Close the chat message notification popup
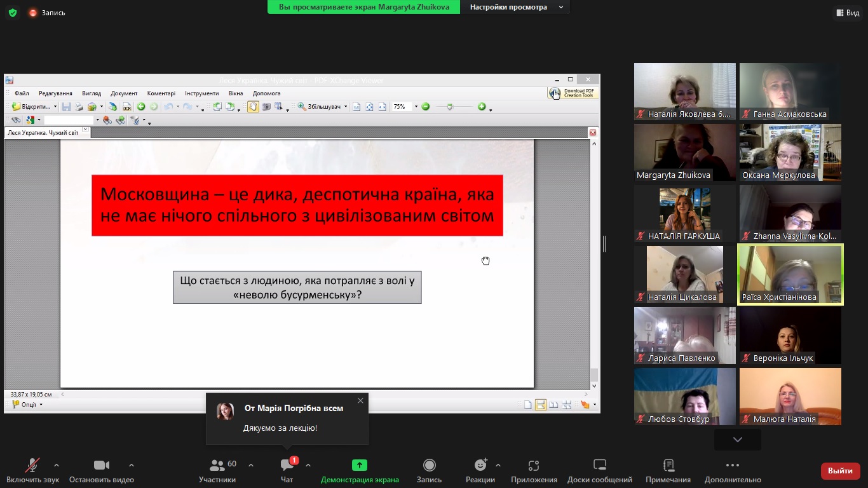Image resolution: width=868 pixels, height=488 pixels. pyautogui.click(x=360, y=400)
